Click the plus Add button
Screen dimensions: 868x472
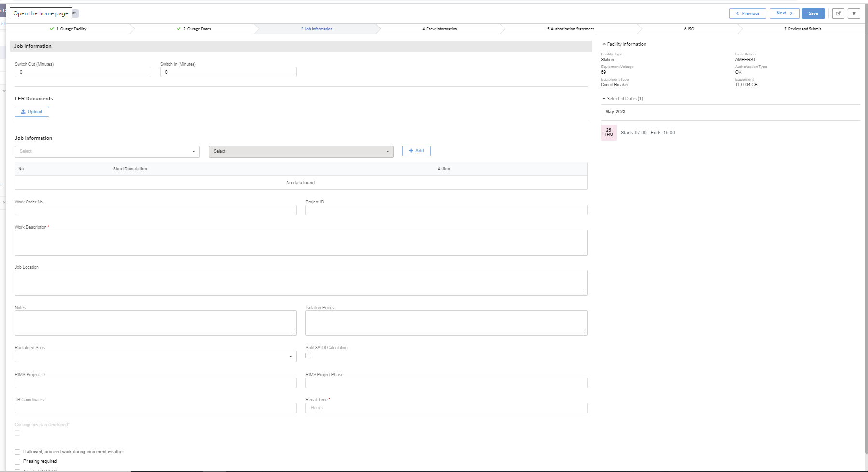(416, 151)
